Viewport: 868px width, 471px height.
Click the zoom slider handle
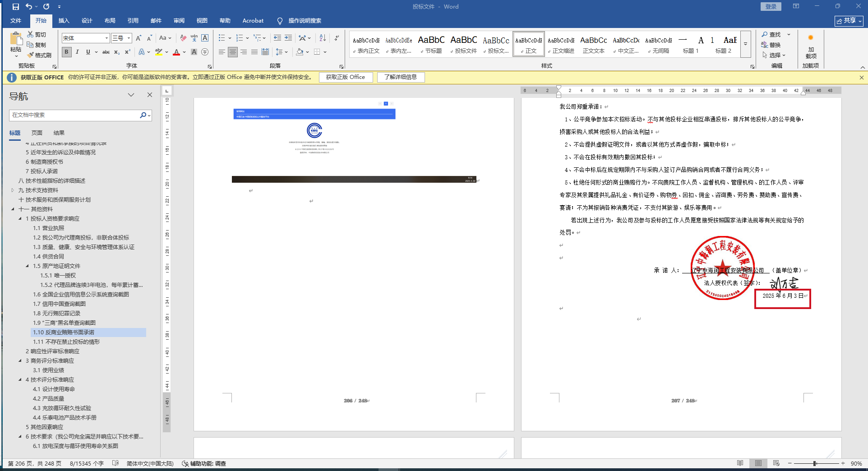815,463
